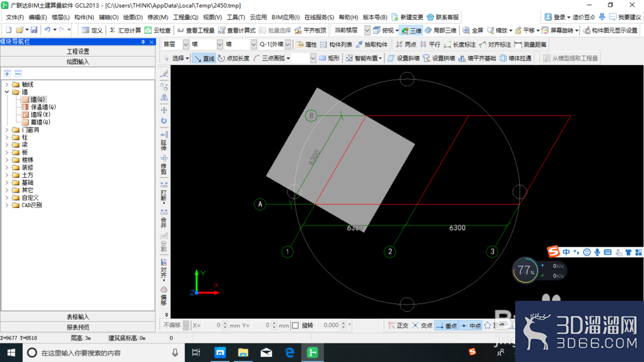Select 长度标注 length dimension tool
644x362 pixels.
click(460, 44)
